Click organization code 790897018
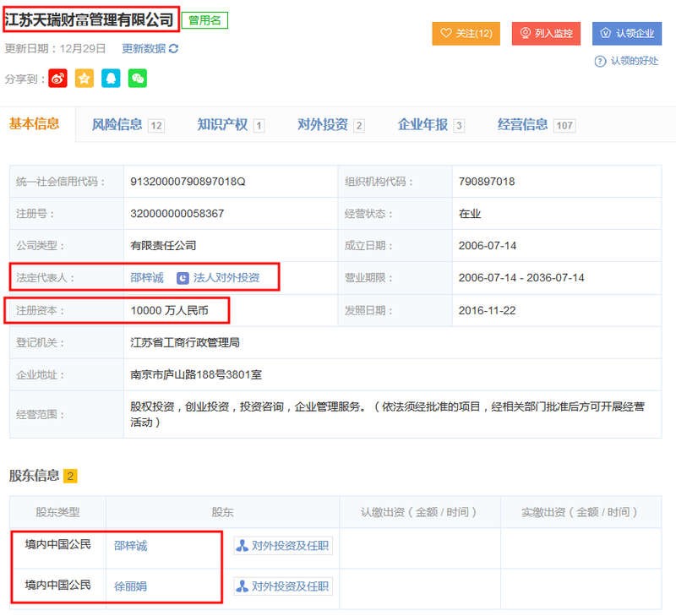 click(487, 182)
